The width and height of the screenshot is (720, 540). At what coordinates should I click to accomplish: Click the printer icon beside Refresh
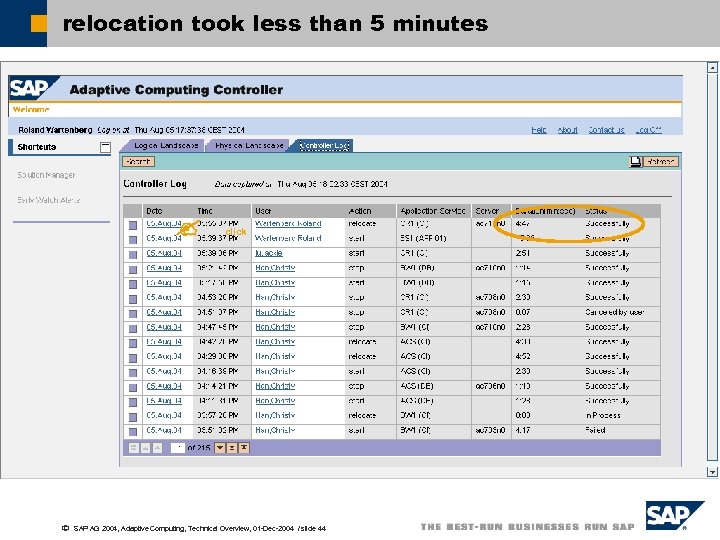[636, 162]
